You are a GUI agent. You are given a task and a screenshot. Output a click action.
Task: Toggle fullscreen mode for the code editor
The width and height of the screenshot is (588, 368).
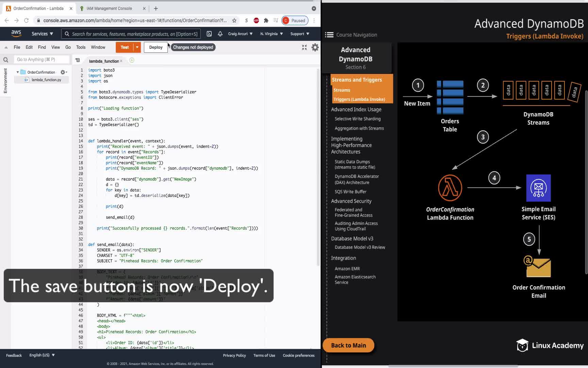[304, 47]
